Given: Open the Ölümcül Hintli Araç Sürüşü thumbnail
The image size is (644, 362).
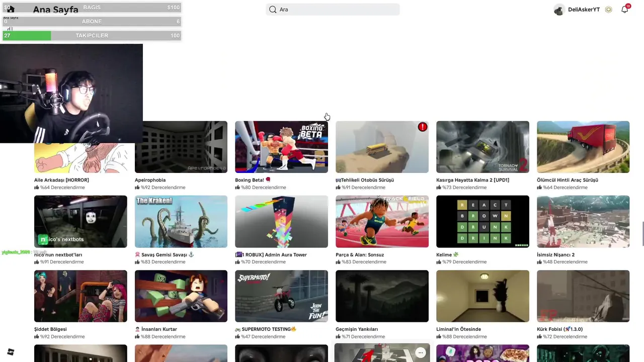Looking at the screenshot, I should [583, 147].
